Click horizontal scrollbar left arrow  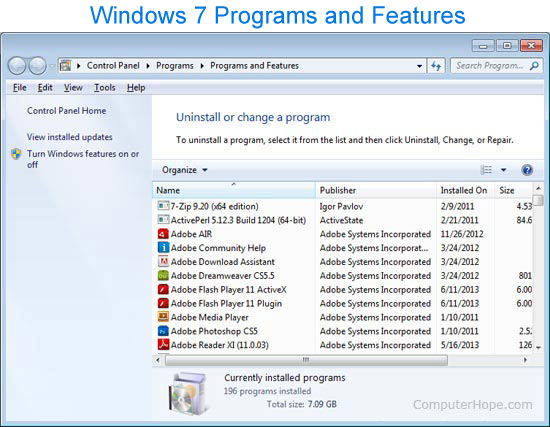click(x=158, y=360)
